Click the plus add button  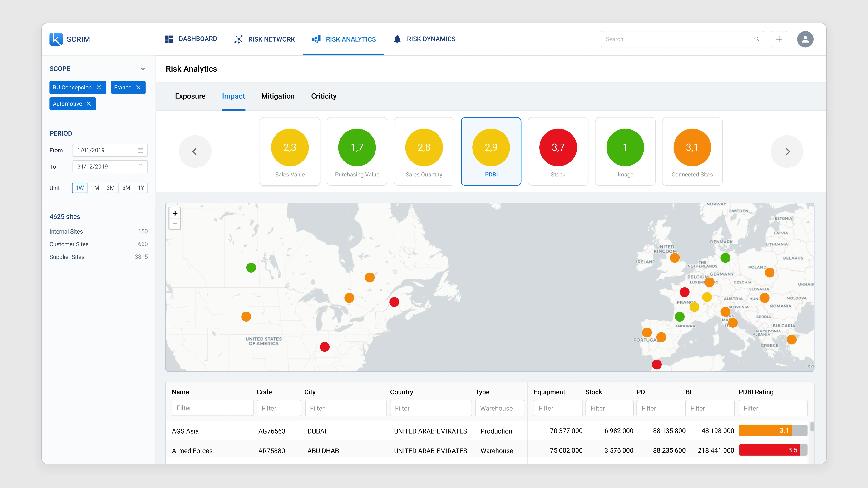pyautogui.click(x=779, y=39)
